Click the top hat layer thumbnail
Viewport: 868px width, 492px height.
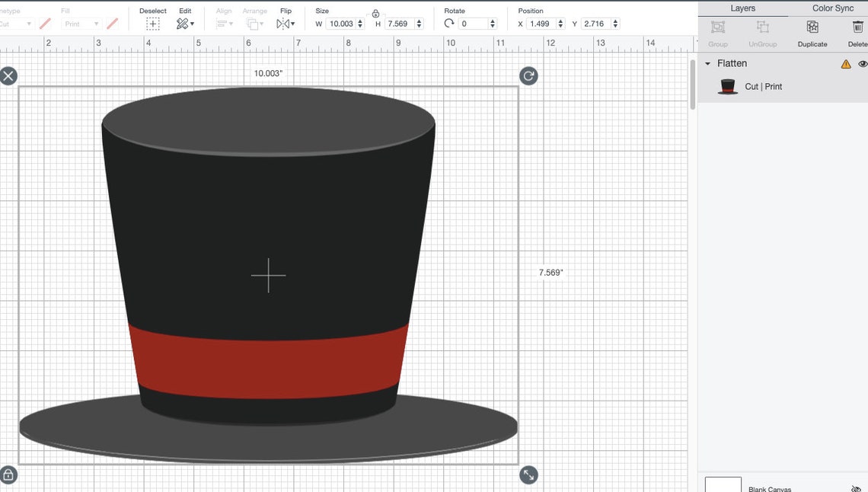[727, 86]
